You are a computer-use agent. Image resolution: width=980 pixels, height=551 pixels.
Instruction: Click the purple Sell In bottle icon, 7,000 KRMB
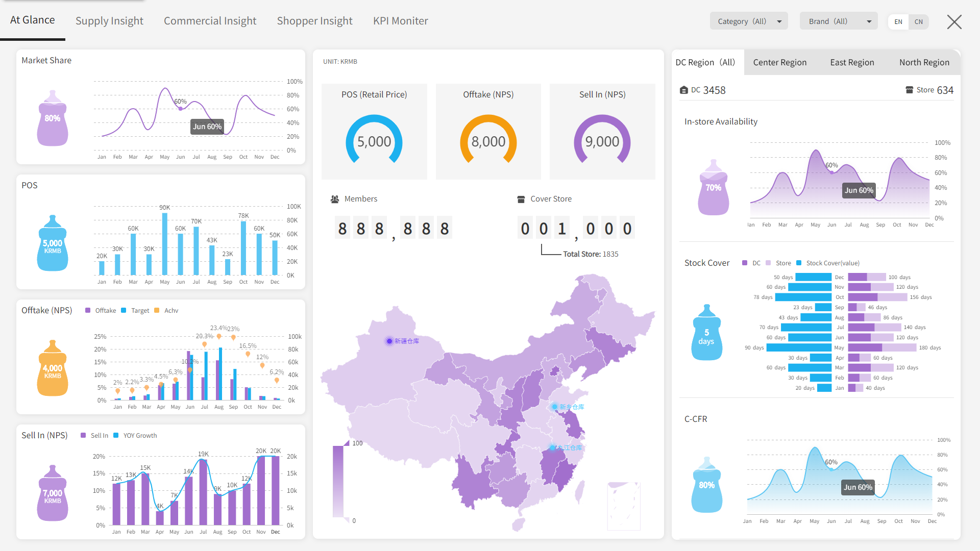[53, 494]
